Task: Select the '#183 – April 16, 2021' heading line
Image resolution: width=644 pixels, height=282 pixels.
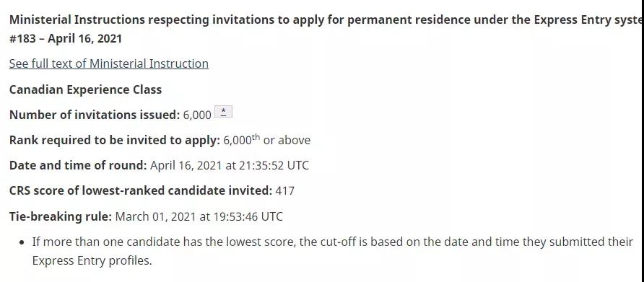Action: [x=66, y=38]
